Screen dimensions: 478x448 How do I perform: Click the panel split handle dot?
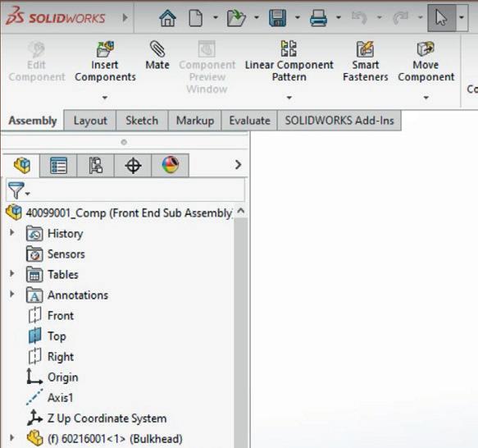coord(124,142)
